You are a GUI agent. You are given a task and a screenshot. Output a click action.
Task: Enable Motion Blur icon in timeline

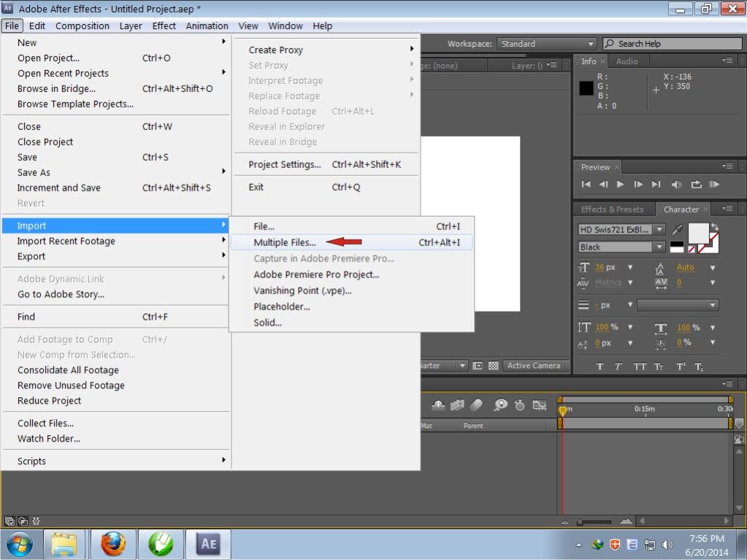click(x=476, y=404)
